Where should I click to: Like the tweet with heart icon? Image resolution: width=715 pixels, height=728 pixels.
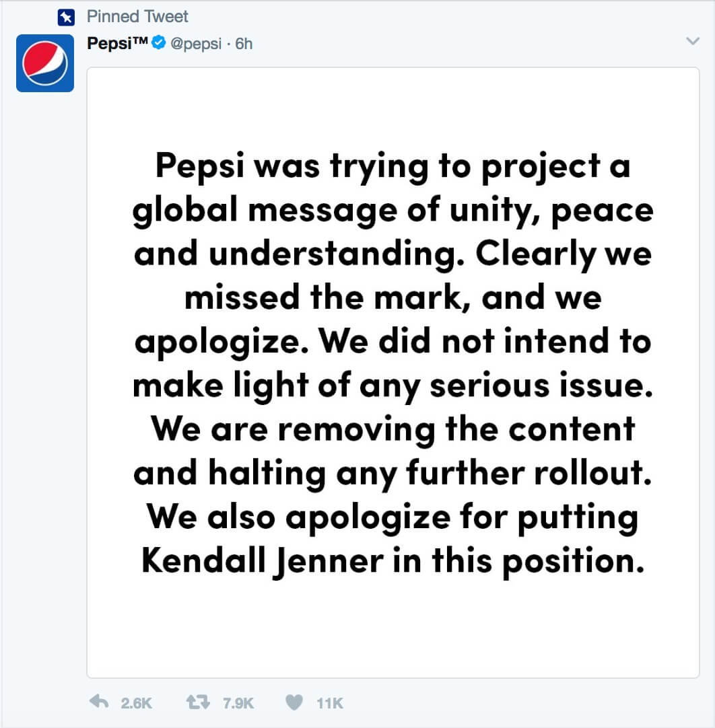coord(294,702)
